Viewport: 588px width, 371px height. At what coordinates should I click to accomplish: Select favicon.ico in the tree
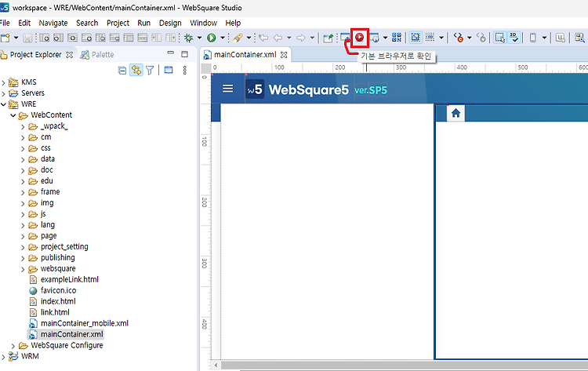(x=58, y=290)
